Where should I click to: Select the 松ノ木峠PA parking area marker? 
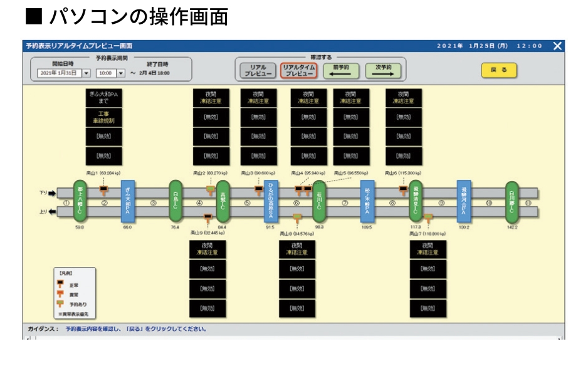tap(367, 202)
